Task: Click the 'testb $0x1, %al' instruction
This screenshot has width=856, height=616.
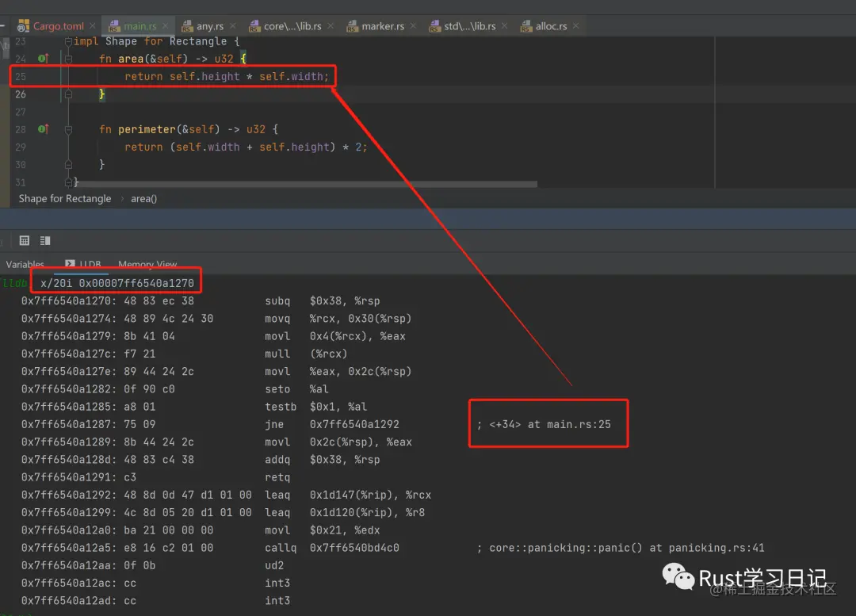Action: (315, 407)
